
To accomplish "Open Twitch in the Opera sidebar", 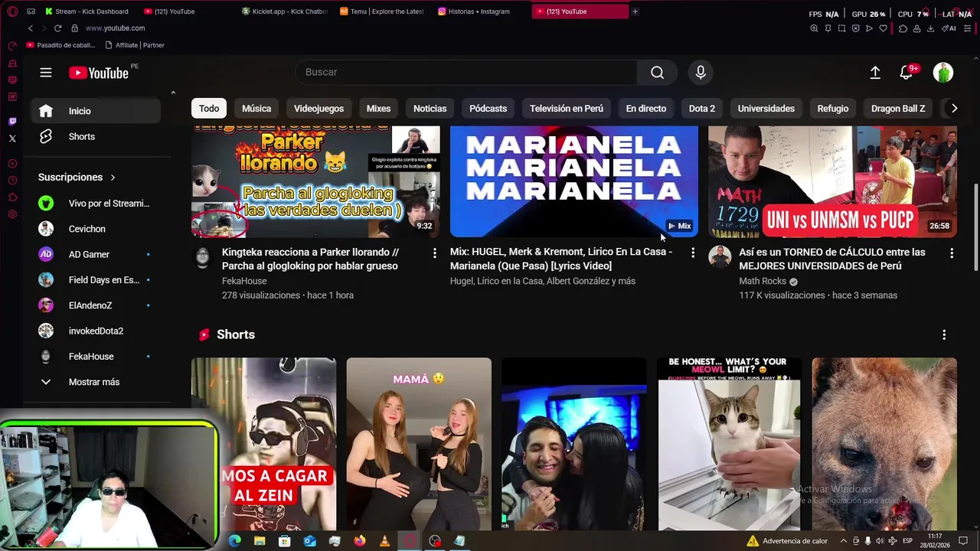I will point(12,122).
